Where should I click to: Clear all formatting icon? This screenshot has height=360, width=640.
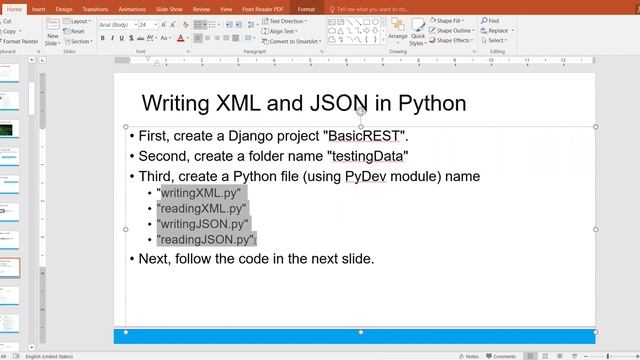click(186, 25)
